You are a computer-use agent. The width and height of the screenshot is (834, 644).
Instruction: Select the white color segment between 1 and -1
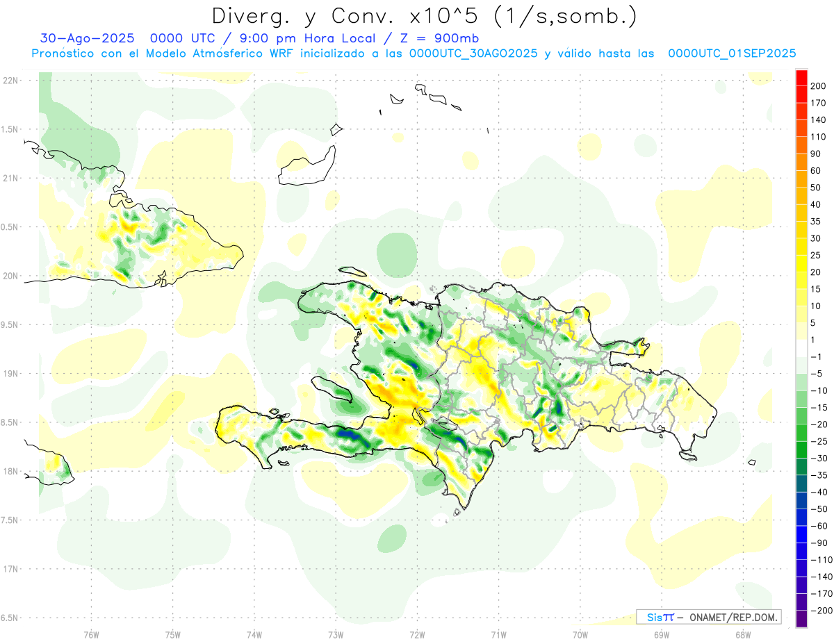tap(801, 348)
